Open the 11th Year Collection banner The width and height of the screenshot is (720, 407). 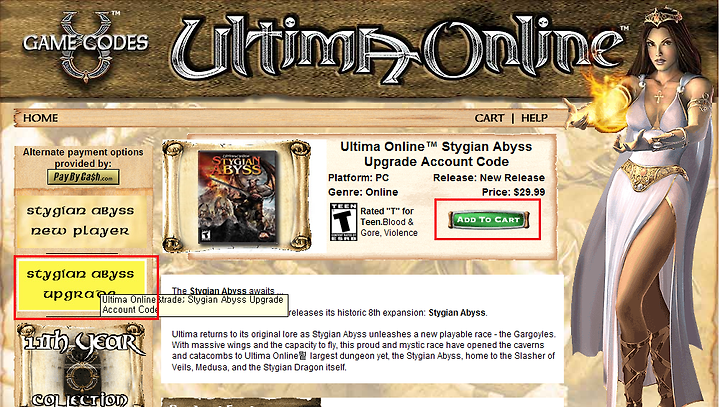(81, 365)
